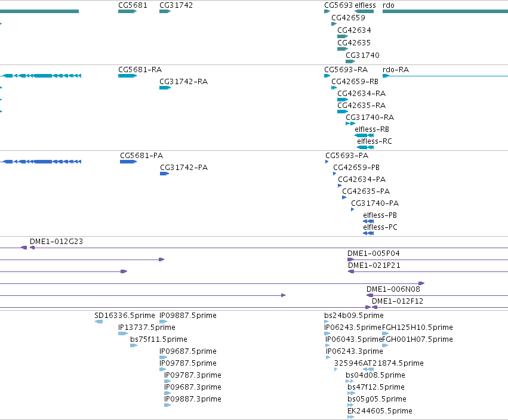Click the FGH125H10.5prime EST label
The image size is (508, 420).
click(x=418, y=328)
